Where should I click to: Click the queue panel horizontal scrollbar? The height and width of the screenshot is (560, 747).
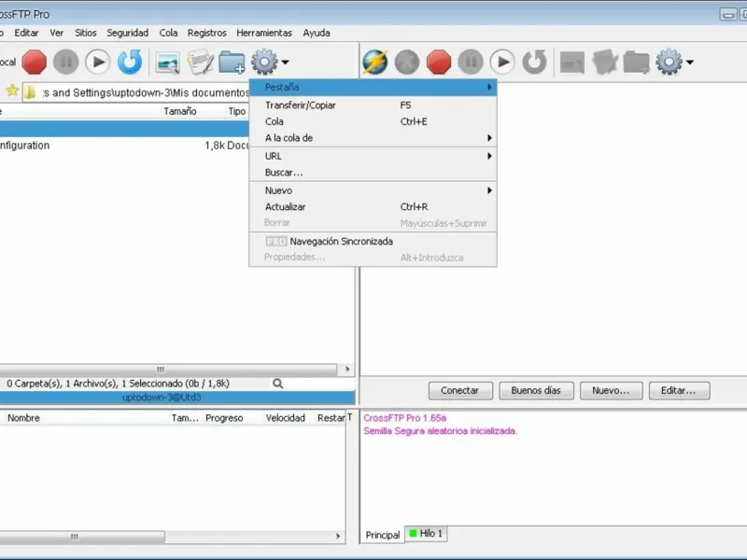[82, 537]
